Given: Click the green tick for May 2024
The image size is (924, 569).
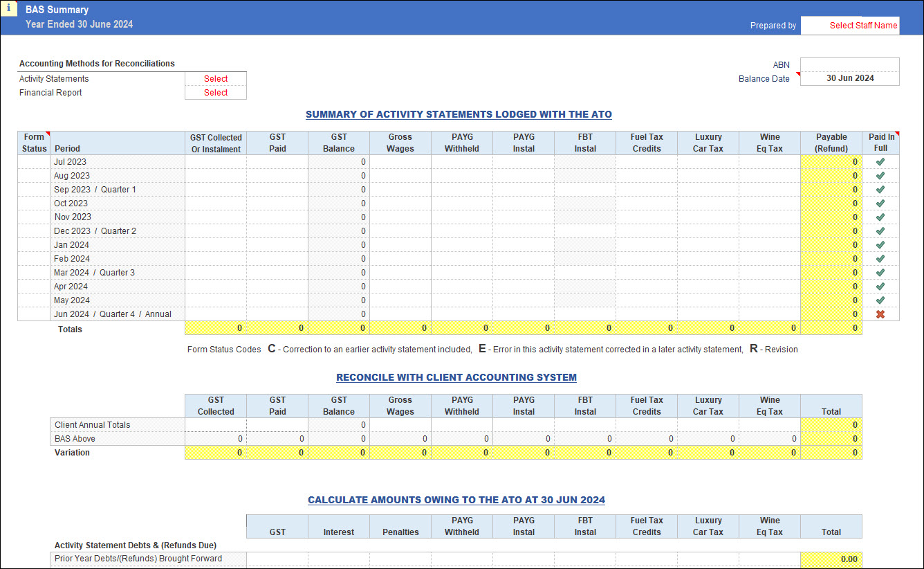Looking at the screenshot, I should (880, 300).
